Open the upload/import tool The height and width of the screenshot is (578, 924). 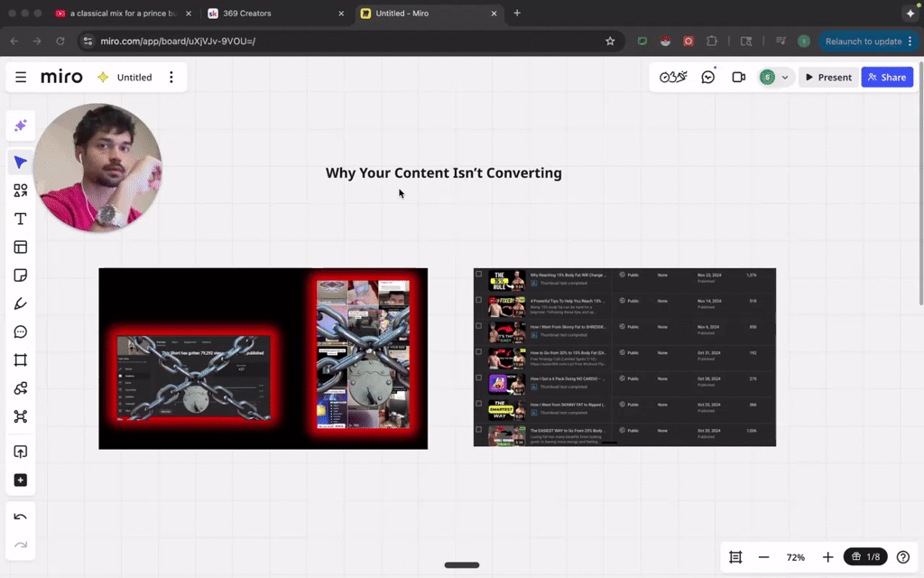tap(20, 452)
